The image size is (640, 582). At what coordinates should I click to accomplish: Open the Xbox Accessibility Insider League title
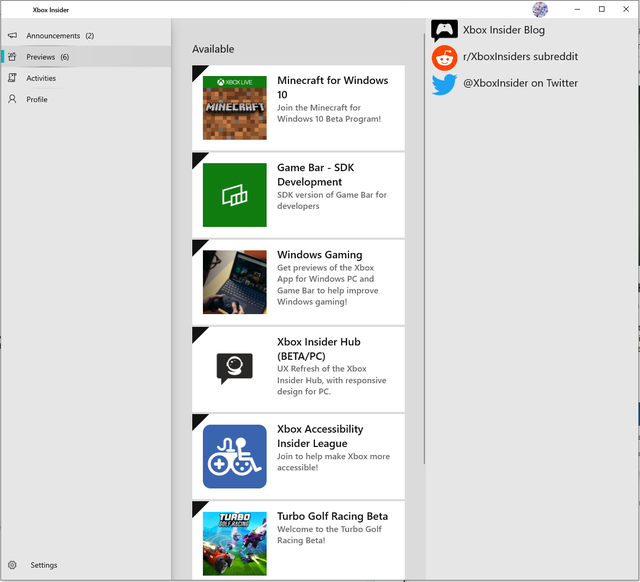(320, 436)
